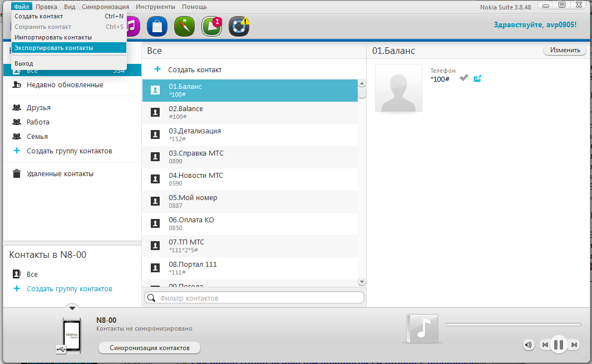Image resolution: width=592 pixels, height=364 pixels.
Task: Skip to next track in player
Action: click(574, 345)
